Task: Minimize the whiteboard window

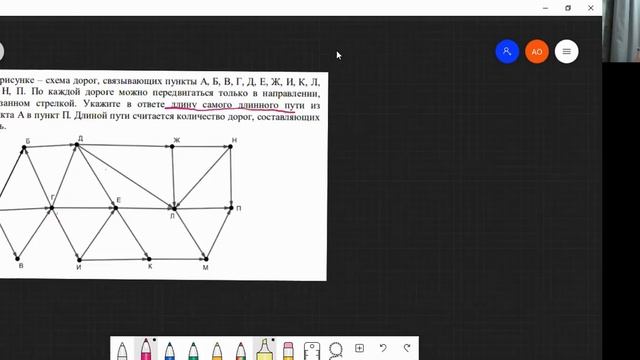Action: pyautogui.click(x=545, y=8)
